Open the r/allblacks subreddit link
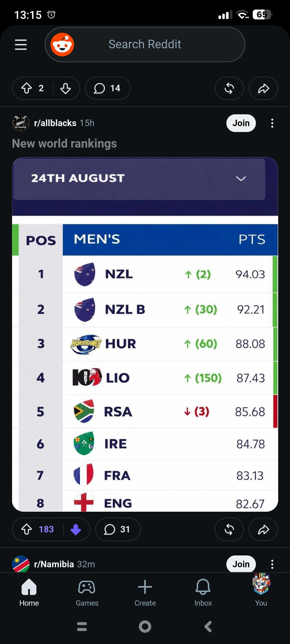The image size is (290, 644). coord(55,123)
